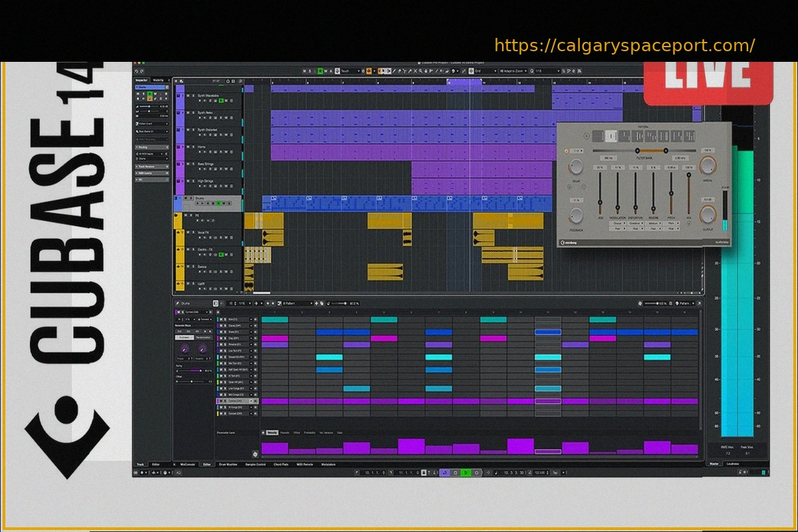Click the Output knob in the plugin
Screen dimensions: 798x532
708,214
